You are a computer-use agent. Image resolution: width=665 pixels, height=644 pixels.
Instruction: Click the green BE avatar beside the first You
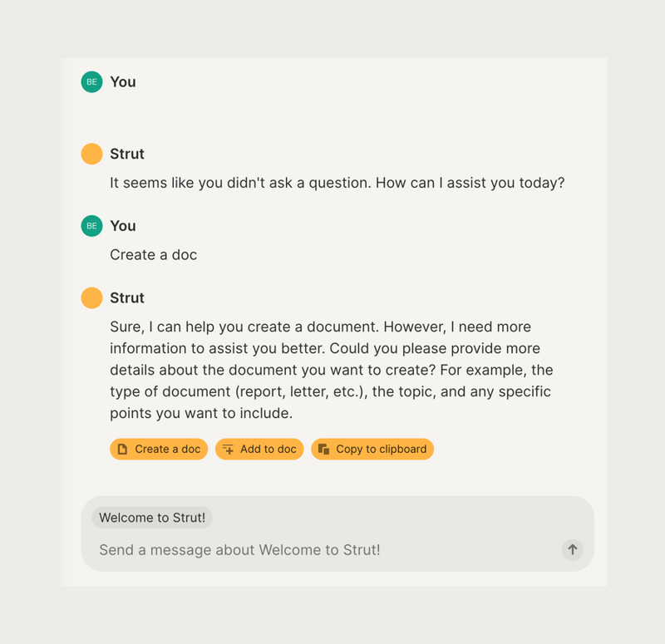coord(91,81)
